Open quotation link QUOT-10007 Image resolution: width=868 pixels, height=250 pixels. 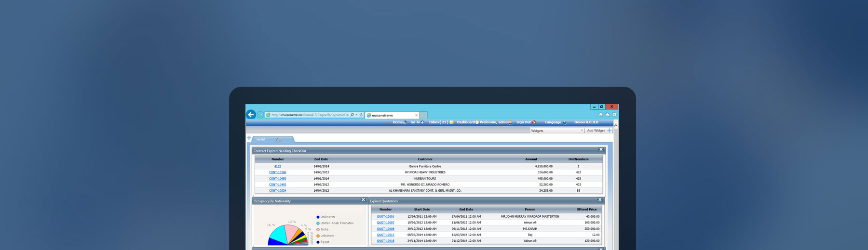tap(385, 223)
